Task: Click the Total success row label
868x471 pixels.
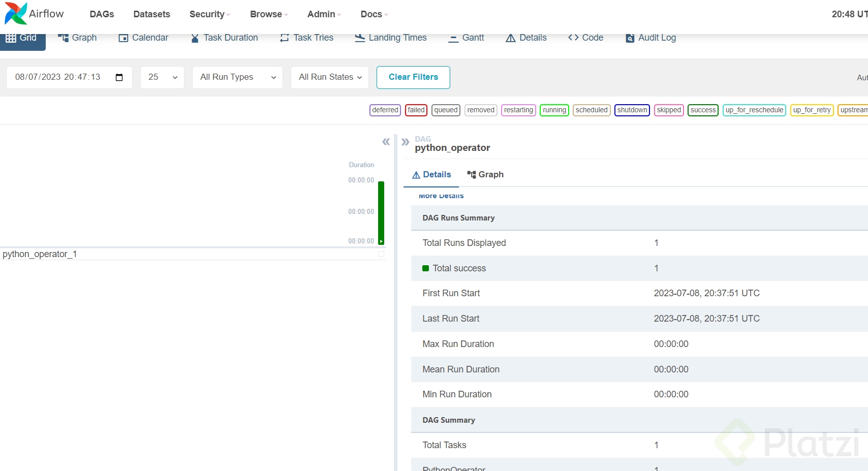Action: [459, 268]
